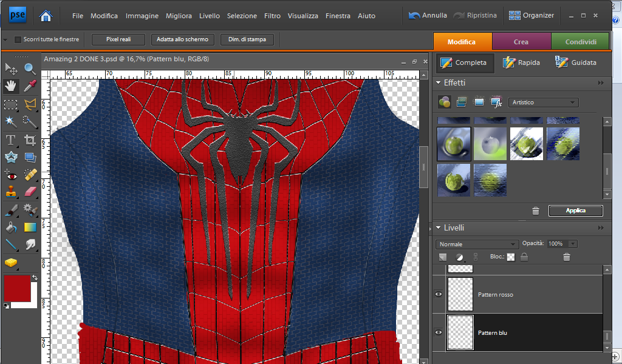Swap foreground and background colors
The height and width of the screenshot is (364, 622).
(x=35, y=278)
